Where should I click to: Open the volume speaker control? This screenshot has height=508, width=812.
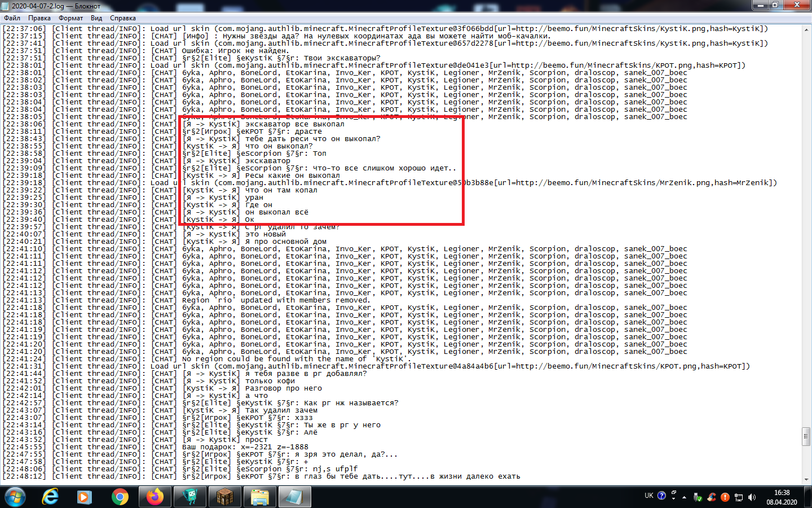pyautogui.click(x=752, y=497)
